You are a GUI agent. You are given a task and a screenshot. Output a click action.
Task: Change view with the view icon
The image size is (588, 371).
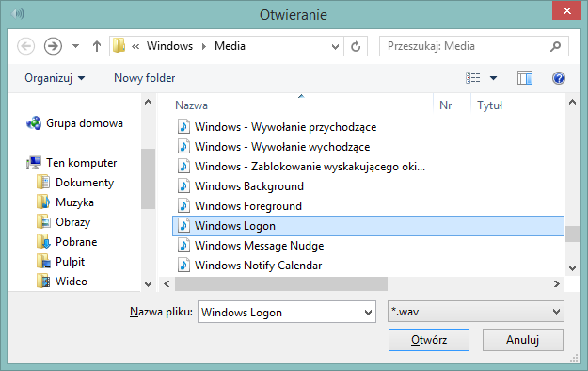tap(473, 78)
